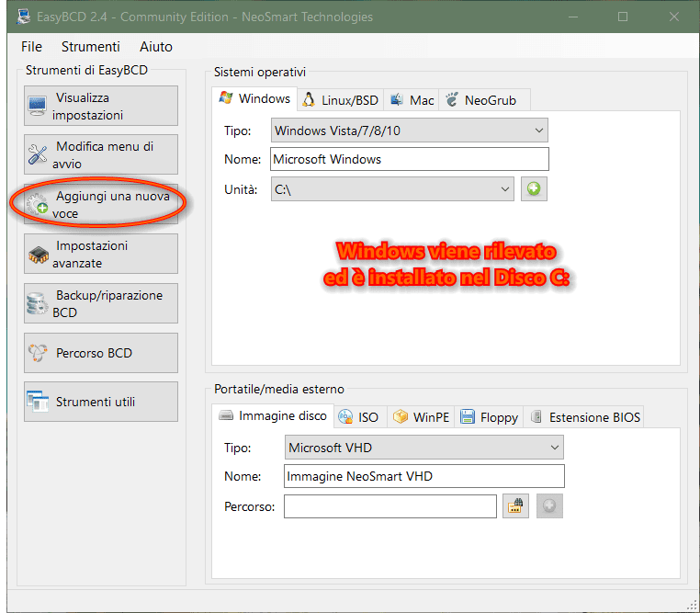Expand the Unità C:\ drive dropdown
700x613 pixels.
coord(392,189)
